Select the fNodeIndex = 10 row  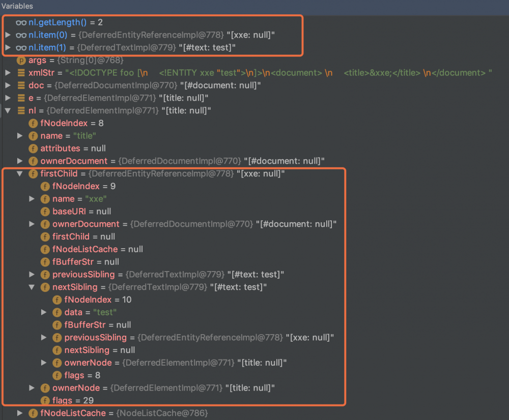[x=254, y=299]
